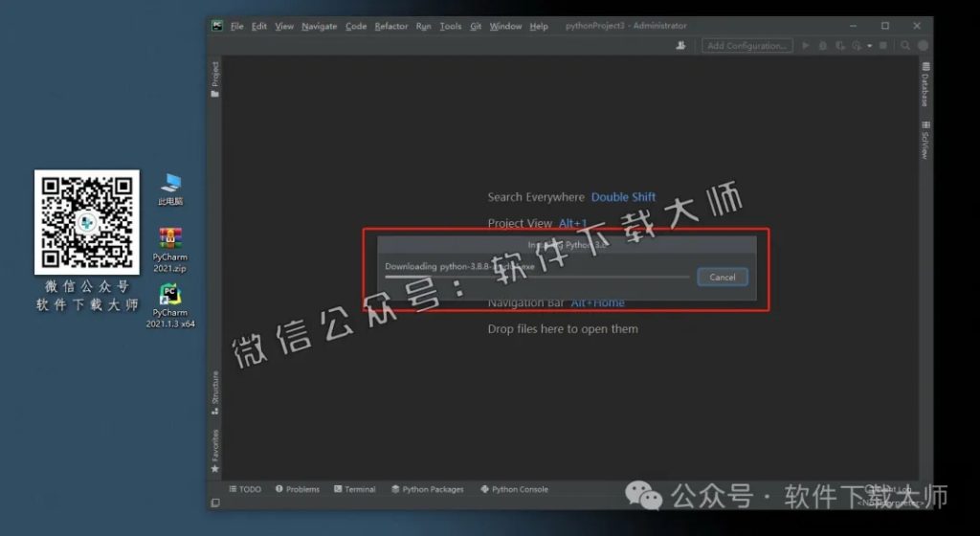
Task: Open the Run menu
Action: point(423,26)
